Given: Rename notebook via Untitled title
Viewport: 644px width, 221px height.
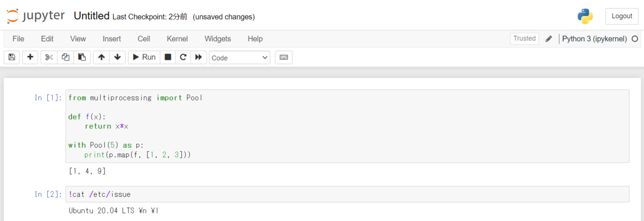Looking at the screenshot, I should [x=92, y=16].
